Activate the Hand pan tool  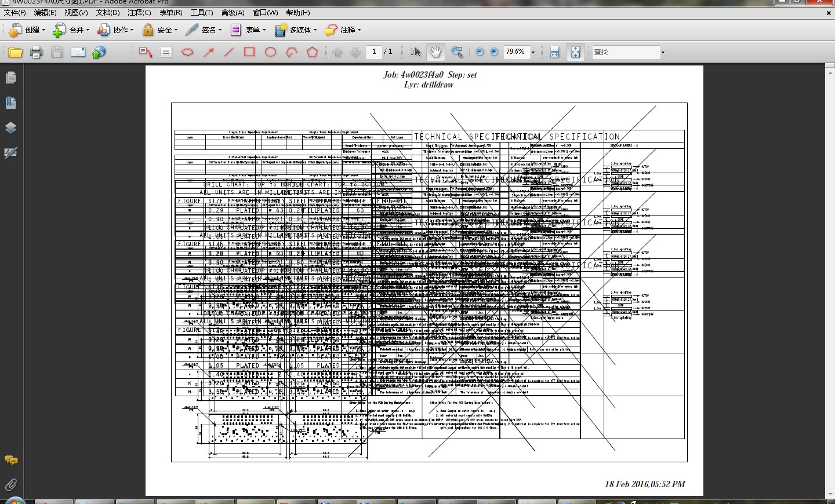coord(435,52)
